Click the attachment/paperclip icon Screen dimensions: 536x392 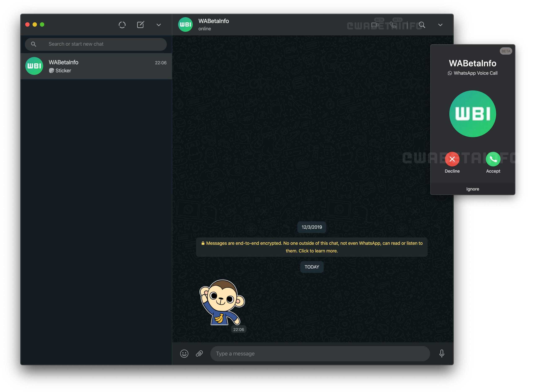[x=199, y=353]
